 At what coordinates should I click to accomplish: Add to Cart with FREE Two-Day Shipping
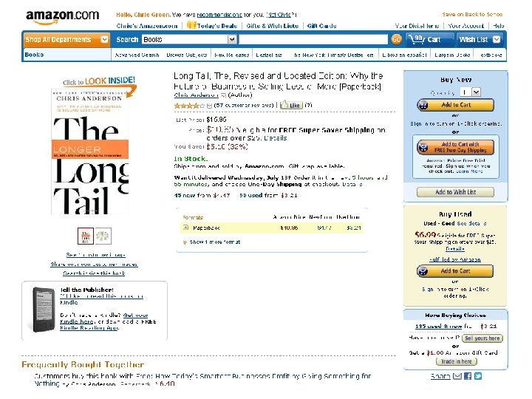[455, 147]
